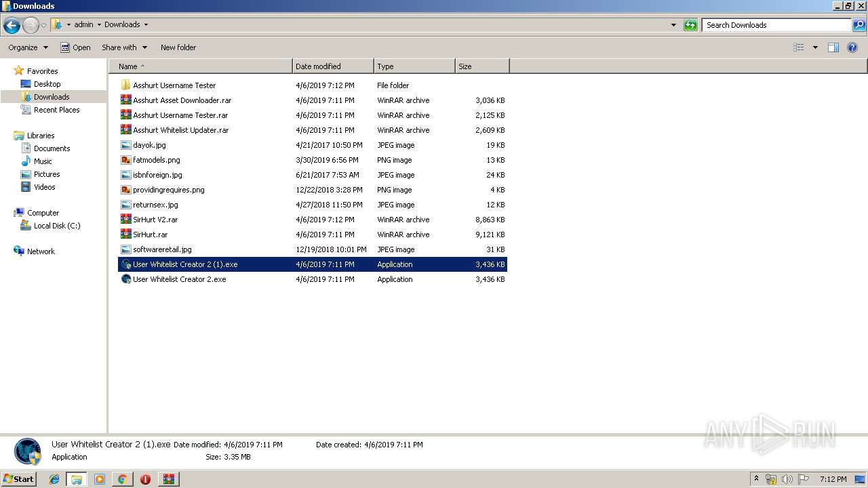The image size is (868, 488).
Task: Select Desktop under Favorites
Action: [x=47, y=84]
